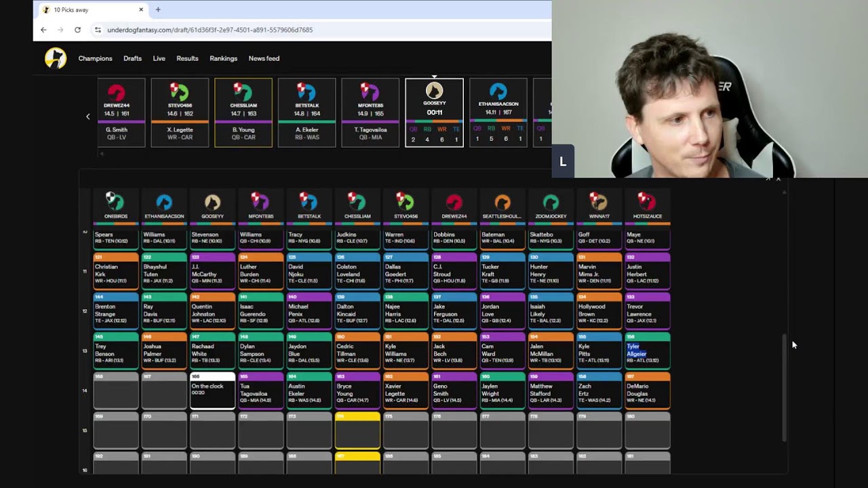Viewport: 868px width, 488px height.
Task: Open a new browser tab
Action: coord(158,9)
